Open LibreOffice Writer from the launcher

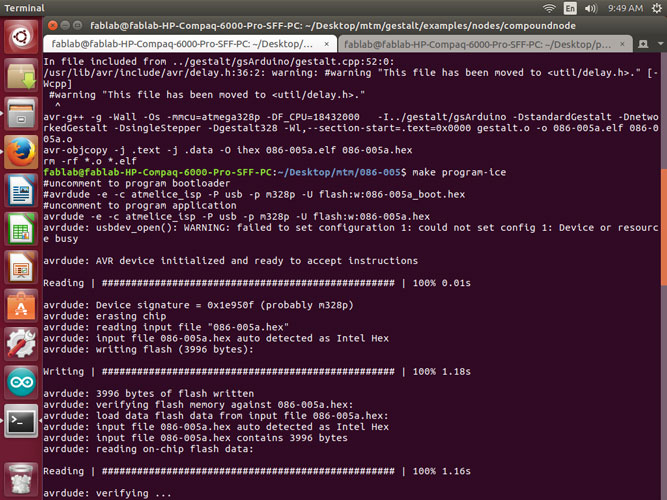(21, 190)
